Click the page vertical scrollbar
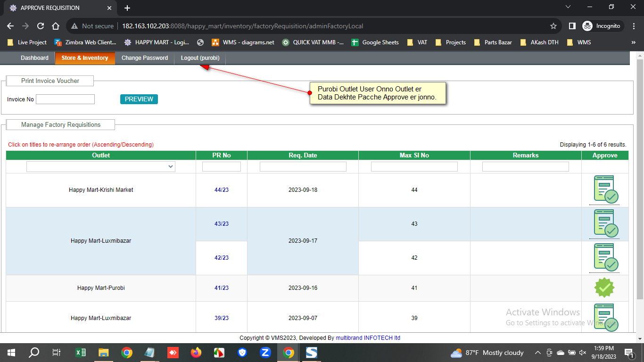This screenshot has width=644, height=362. pos(640,179)
